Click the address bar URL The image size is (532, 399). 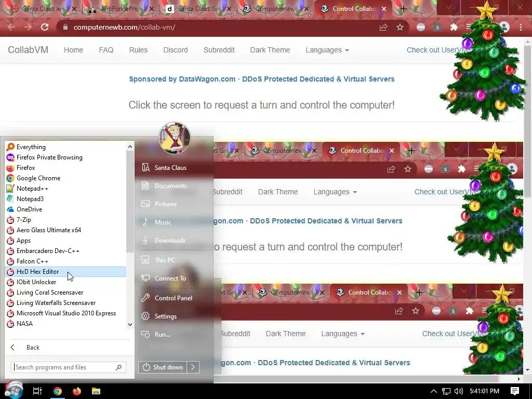124,27
